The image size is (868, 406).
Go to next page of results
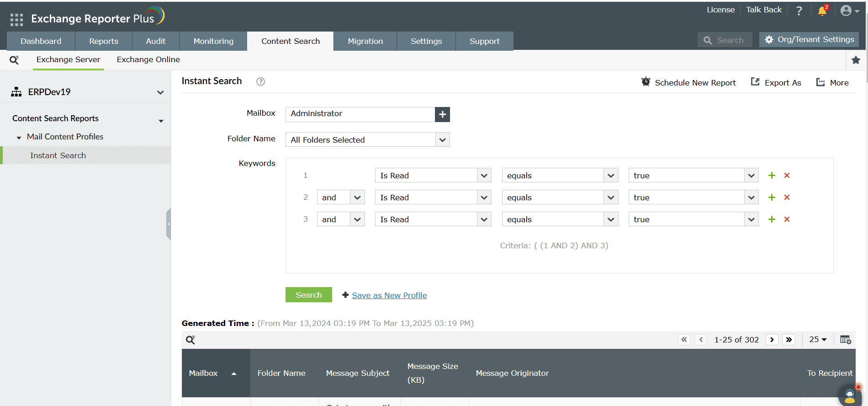pos(772,340)
